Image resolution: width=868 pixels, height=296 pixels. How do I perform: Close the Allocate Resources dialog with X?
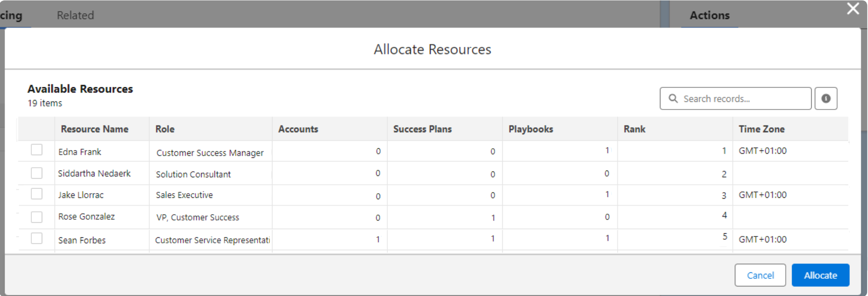(853, 9)
